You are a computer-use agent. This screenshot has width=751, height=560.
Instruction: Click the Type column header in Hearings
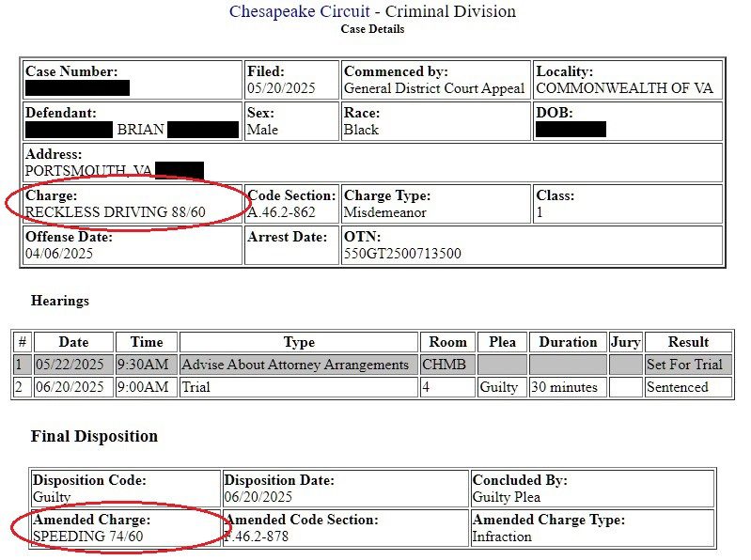tap(298, 342)
